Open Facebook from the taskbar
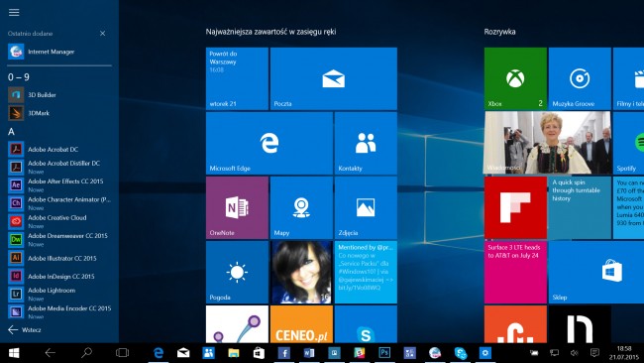Image resolution: width=644 pixels, height=363 pixels. coord(283,353)
